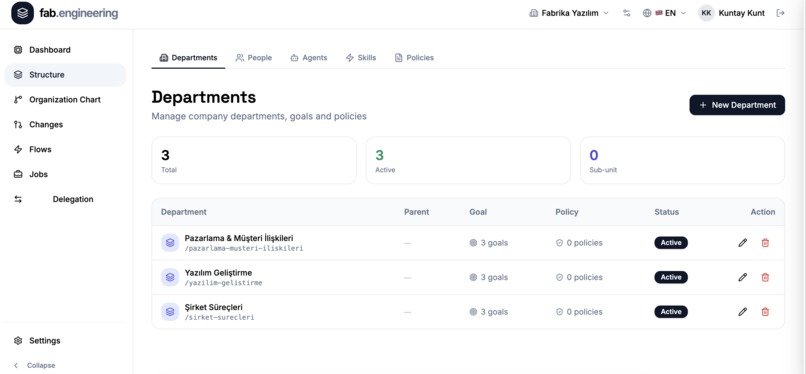The height and width of the screenshot is (374, 806).
Task: Click the /yazilim-gelistirme slug
Action: tap(224, 283)
